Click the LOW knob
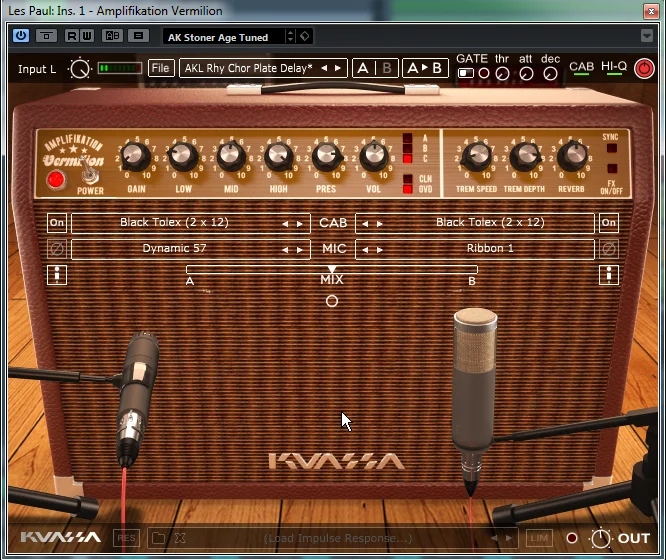The width and height of the screenshot is (666, 560). click(183, 157)
